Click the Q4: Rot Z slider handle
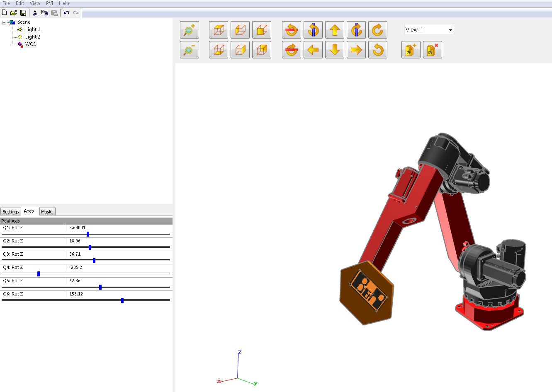 (39, 273)
